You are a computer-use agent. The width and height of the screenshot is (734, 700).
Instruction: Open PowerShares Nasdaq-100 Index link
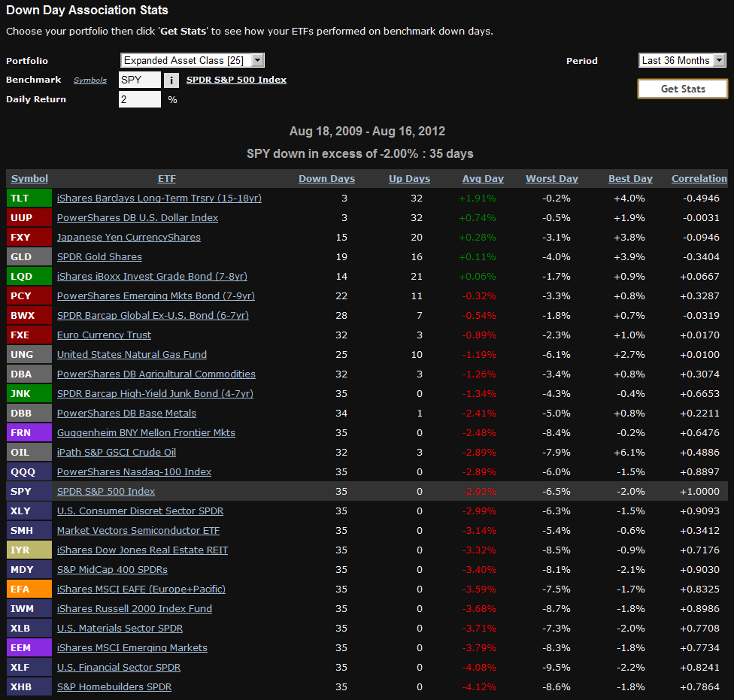point(135,472)
